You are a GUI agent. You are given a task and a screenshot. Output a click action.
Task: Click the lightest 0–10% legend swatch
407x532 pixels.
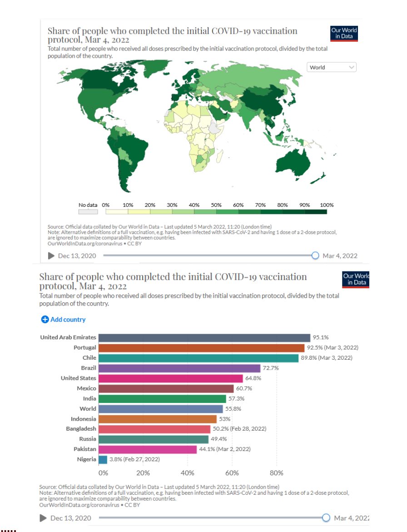coord(117,211)
